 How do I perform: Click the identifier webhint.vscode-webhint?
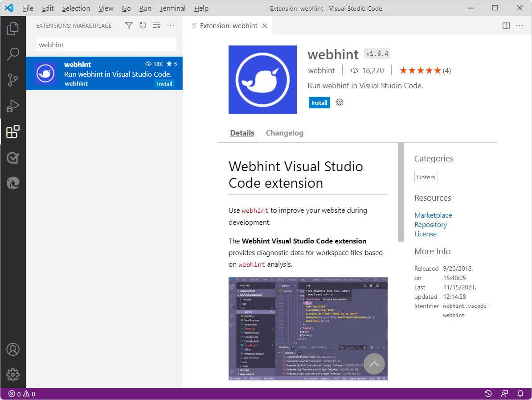[x=466, y=310]
